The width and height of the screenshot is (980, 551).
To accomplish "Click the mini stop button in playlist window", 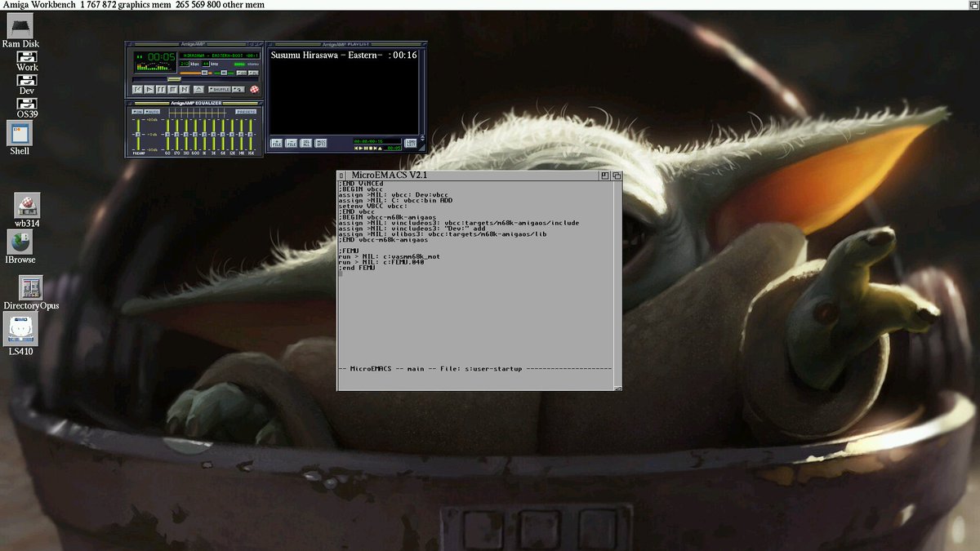I will coord(370,148).
